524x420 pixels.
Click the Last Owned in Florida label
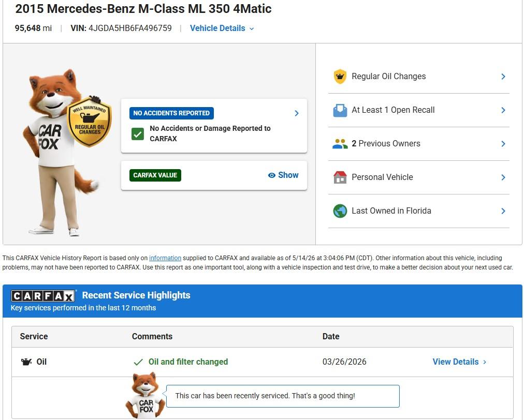[391, 211]
